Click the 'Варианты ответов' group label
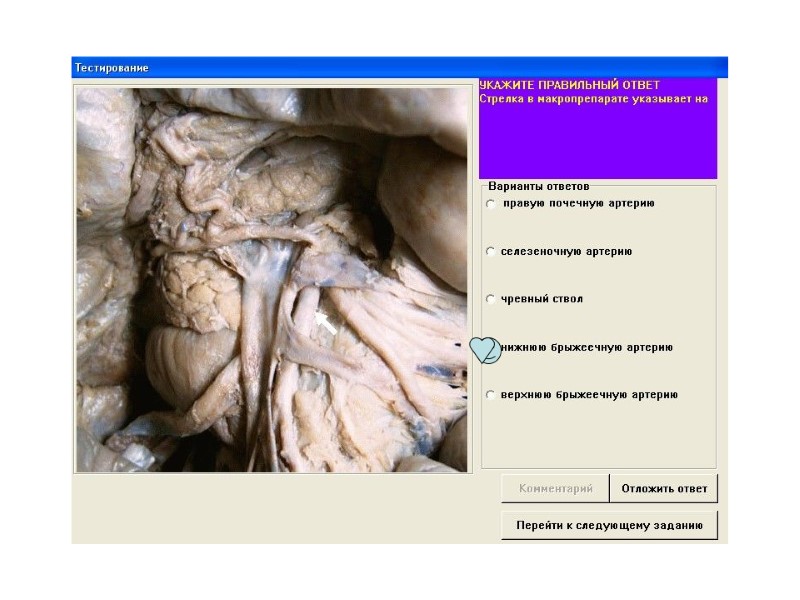Image resolution: width=800 pixels, height=600 pixels. click(x=539, y=186)
